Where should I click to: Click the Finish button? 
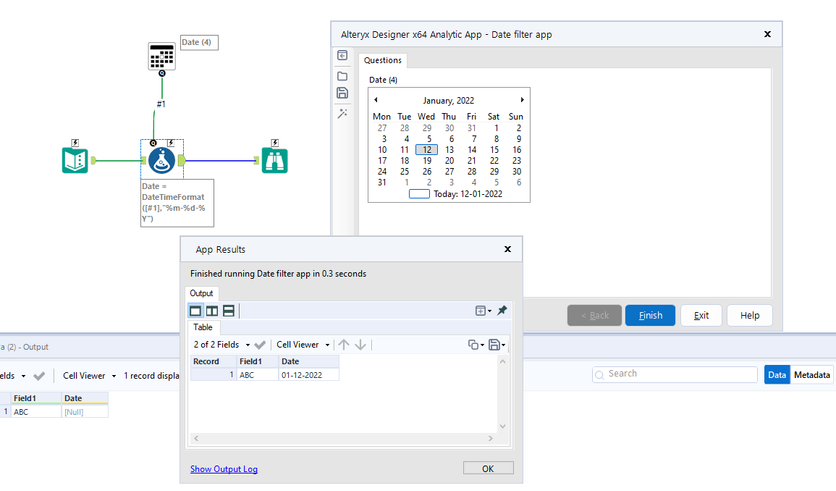coord(650,316)
